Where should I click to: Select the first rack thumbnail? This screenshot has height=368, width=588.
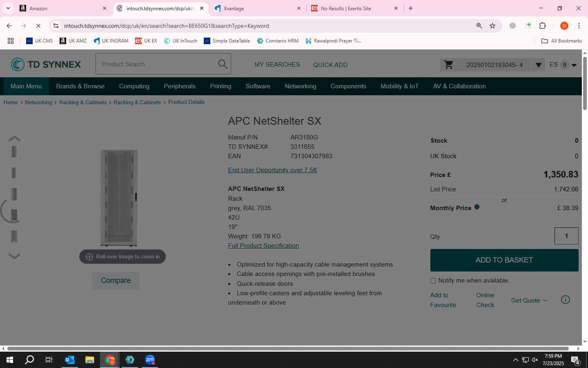pyautogui.click(x=14, y=152)
